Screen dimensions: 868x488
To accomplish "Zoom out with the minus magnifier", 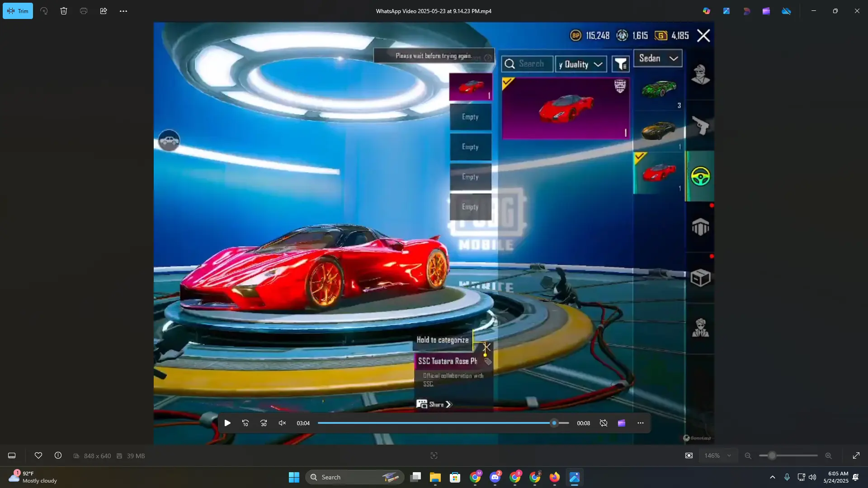I will click(x=748, y=456).
